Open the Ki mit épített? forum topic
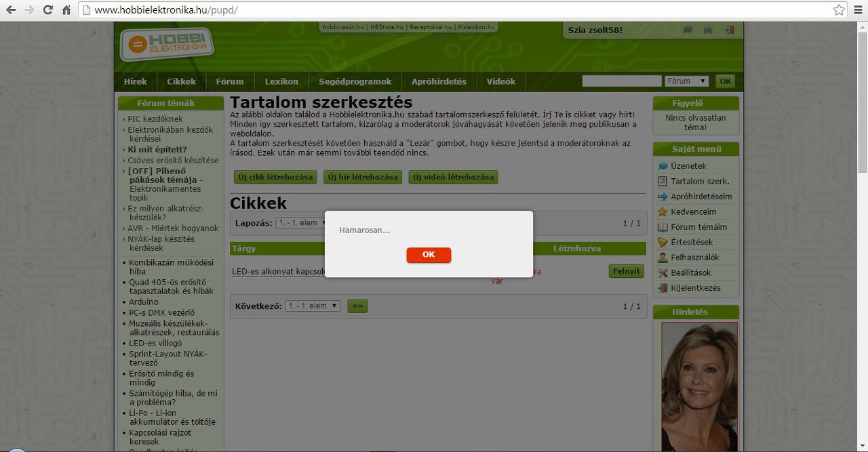868x452 pixels. coord(157,150)
